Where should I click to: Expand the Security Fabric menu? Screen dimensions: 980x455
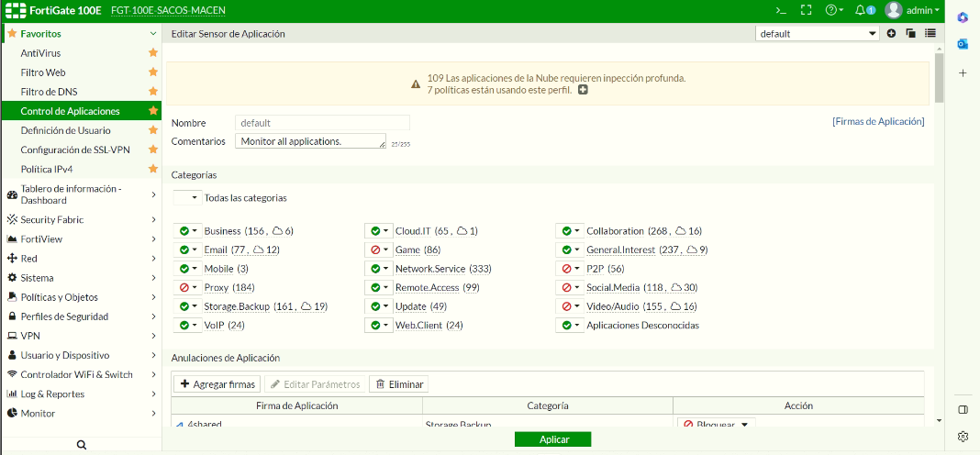coord(80,220)
